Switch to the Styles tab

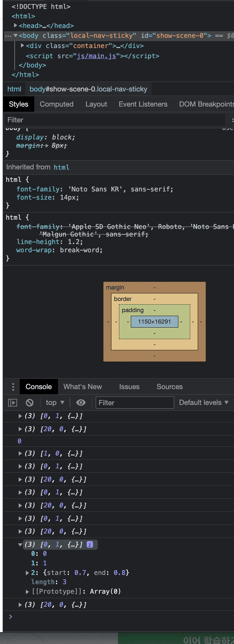pyautogui.click(x=18, y=104)
